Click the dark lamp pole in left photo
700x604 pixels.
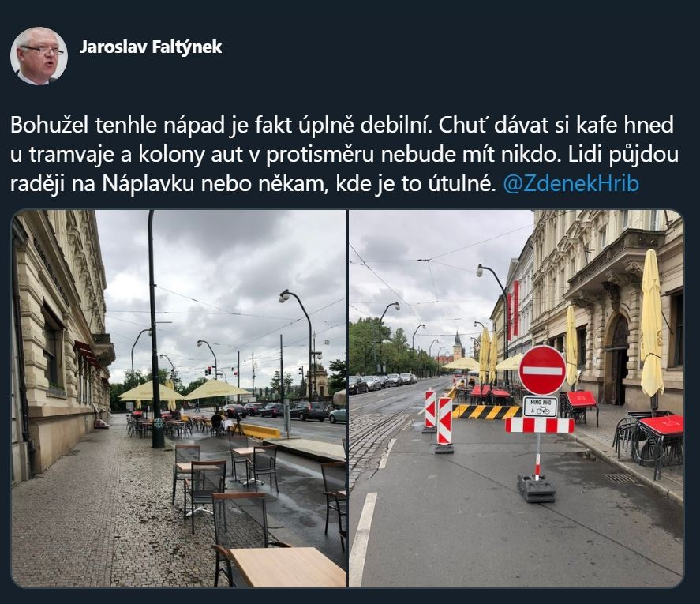tap(155, 329)
